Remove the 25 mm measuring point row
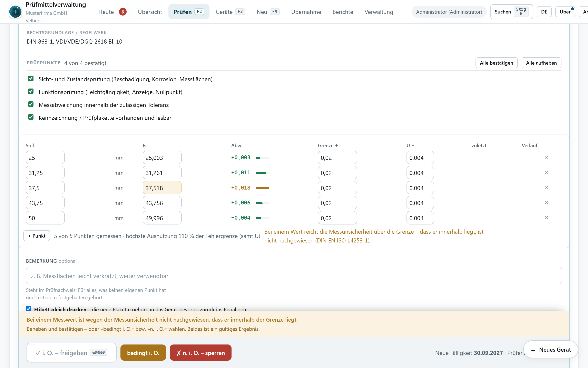The width and height of the screenshot is (588, 368). [546, 157]
